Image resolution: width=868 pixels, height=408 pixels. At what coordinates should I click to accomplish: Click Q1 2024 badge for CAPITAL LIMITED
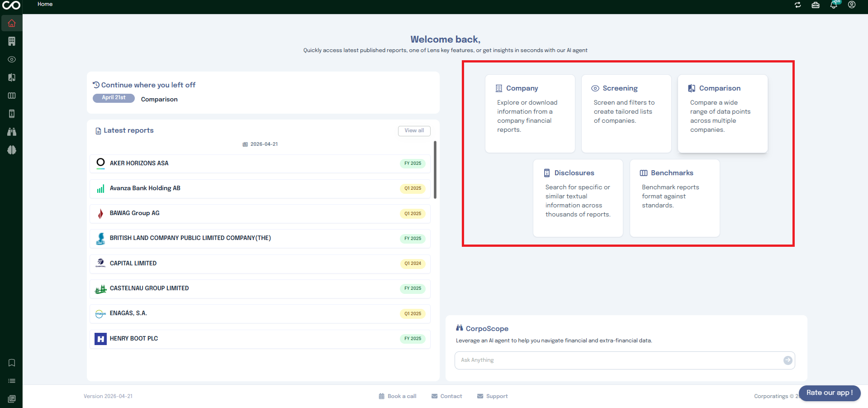(x=413, y=264)
